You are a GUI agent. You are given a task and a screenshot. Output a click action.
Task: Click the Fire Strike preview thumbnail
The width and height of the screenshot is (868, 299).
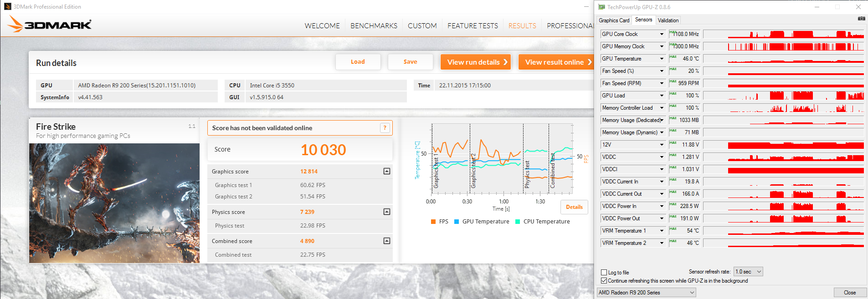114,203
